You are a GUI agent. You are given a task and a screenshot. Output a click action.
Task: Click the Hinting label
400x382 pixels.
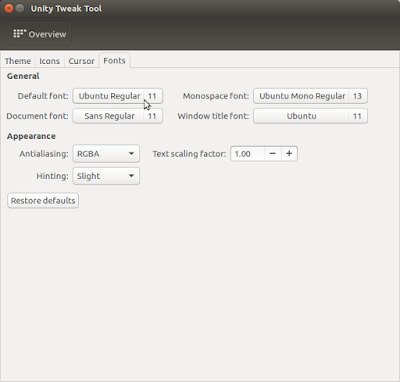[x=52, y=176]
